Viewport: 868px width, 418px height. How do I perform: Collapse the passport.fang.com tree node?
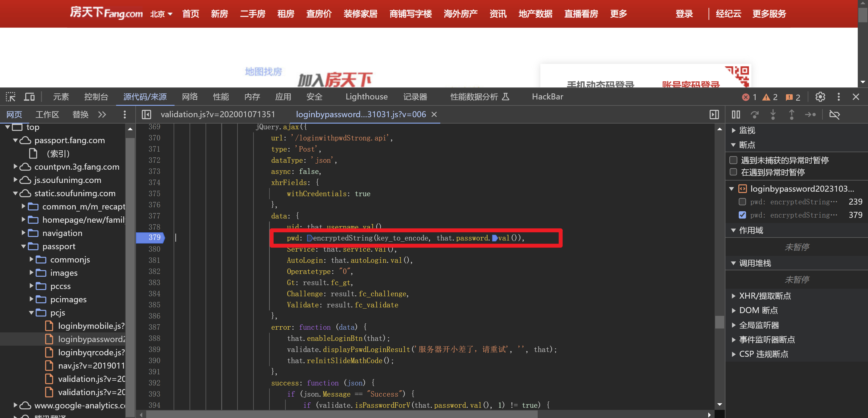tap(15, 140)
